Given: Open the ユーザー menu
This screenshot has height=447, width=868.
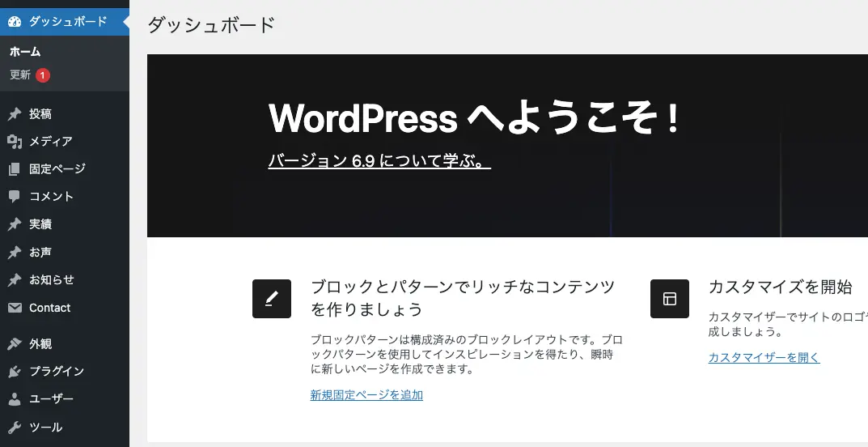Looking at the screenshot, I should [65, 399].
